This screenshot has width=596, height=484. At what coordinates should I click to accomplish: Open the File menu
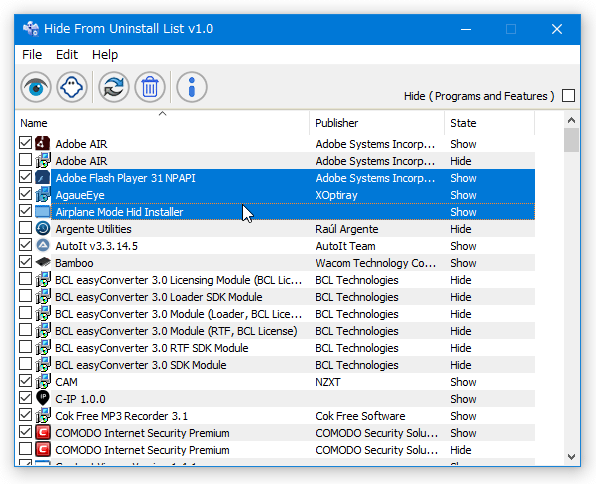32,55
